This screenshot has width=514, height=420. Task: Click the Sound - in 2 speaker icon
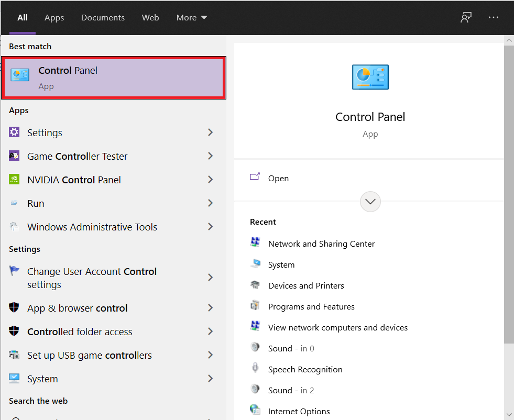tap(255, 389)
